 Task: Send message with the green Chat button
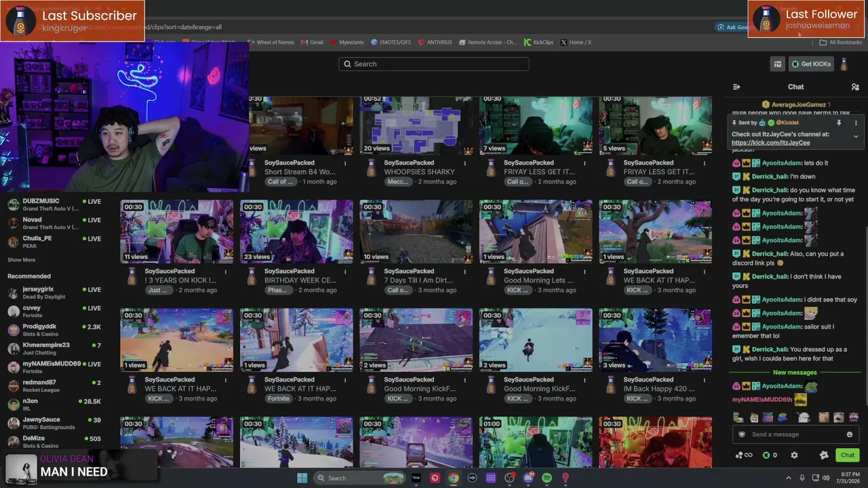click(847, 455)
